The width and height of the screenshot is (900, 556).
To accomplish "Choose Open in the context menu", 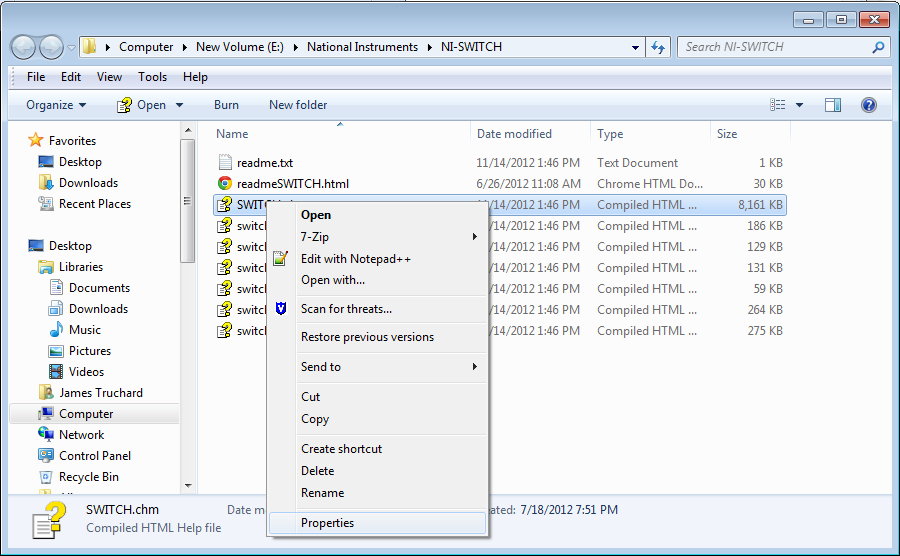I will (316, 215).
